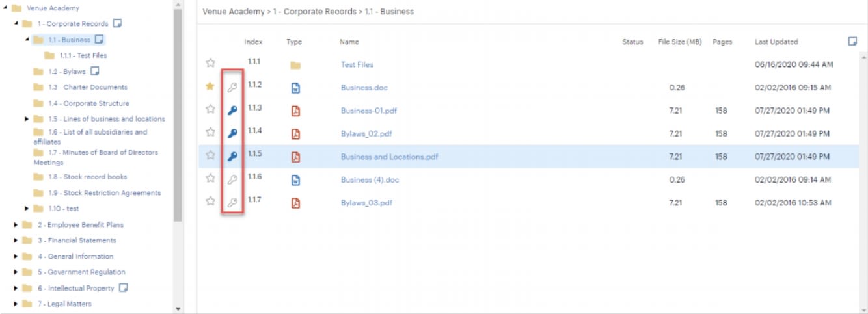Expand 4 - General Information folder
Image resolution: width=868 pixels, height=314 pixels.
[16, 256]
